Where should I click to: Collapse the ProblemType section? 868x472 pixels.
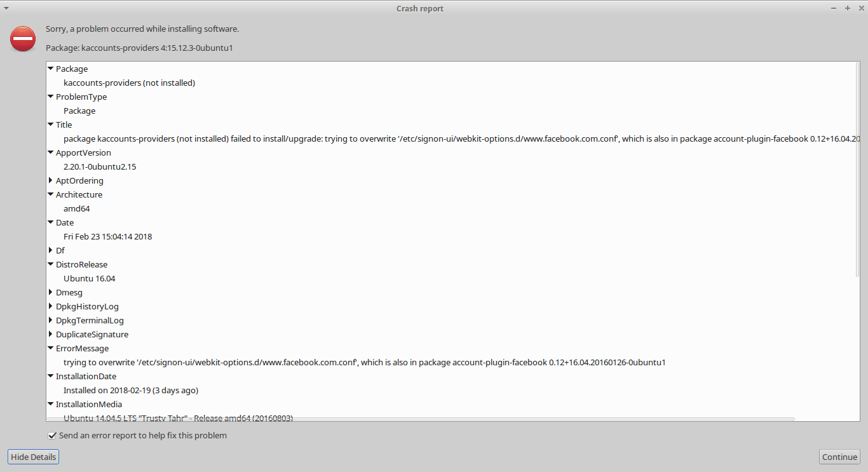tap(51, 97)
